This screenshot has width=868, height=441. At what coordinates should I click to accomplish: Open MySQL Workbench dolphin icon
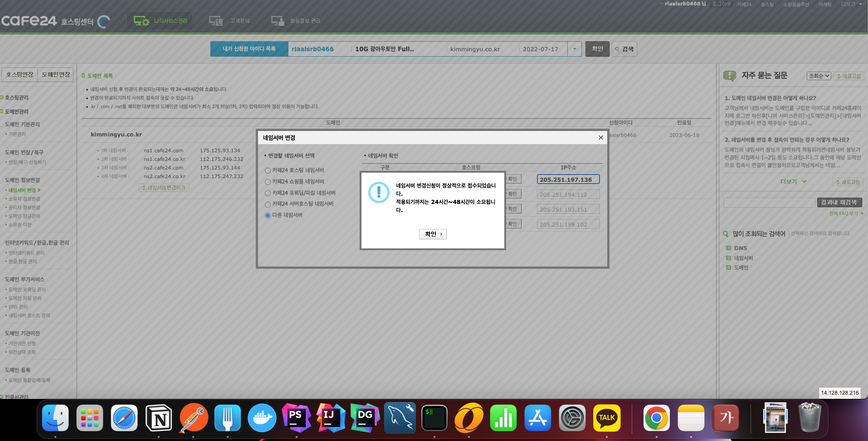[x=400, y=418]
